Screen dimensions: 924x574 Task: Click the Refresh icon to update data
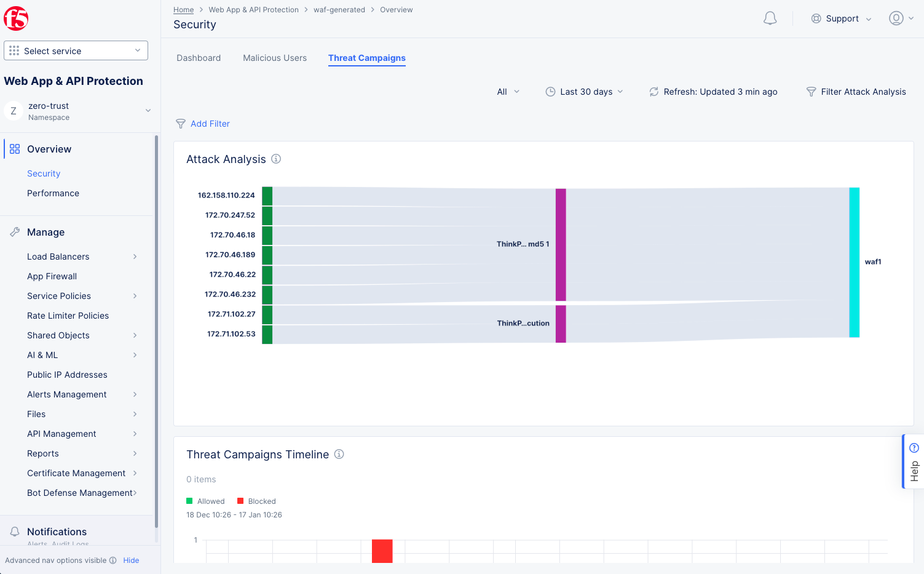[x=653, y=92]
